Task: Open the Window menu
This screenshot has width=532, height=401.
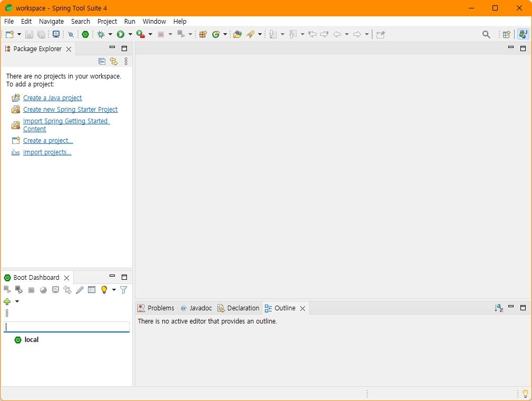Action: coord(154,22)
